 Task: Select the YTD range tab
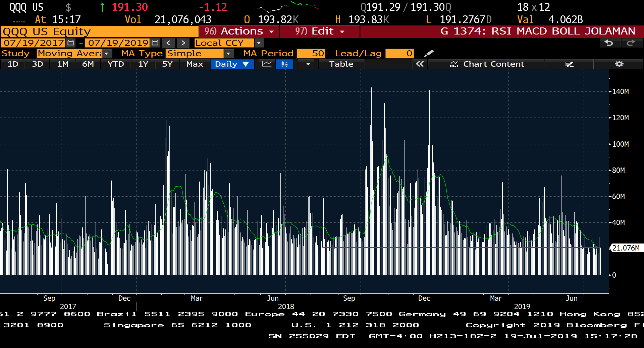click(x=116, y=64)
